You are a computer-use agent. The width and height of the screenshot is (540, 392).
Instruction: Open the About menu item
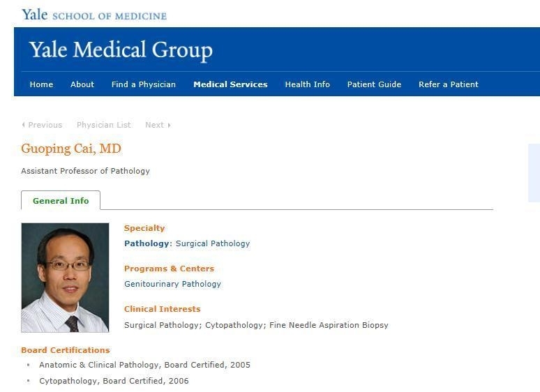tap(82, 84)
